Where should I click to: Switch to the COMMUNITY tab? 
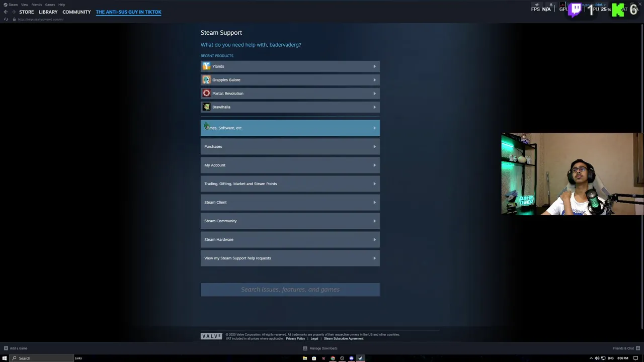point(76,12)
